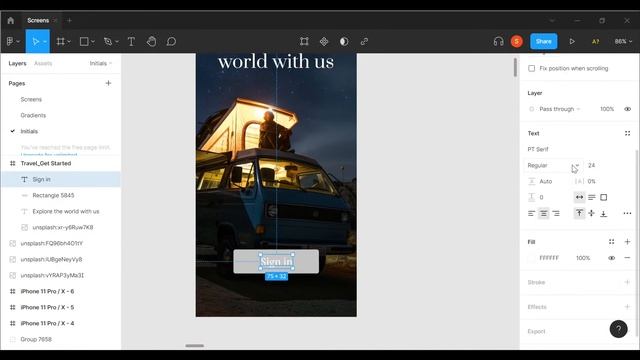The width and height of the screenshot is (640, 360).
Task: Select the Frame tool
Action: click(x=60, y=41)
